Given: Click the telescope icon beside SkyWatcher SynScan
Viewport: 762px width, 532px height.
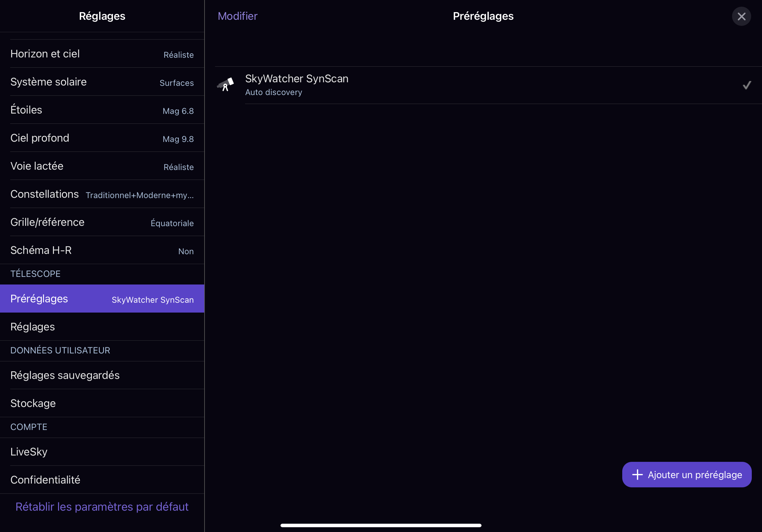Looking at the screenshot, I should pyautogui.click(x=226, y=85).
